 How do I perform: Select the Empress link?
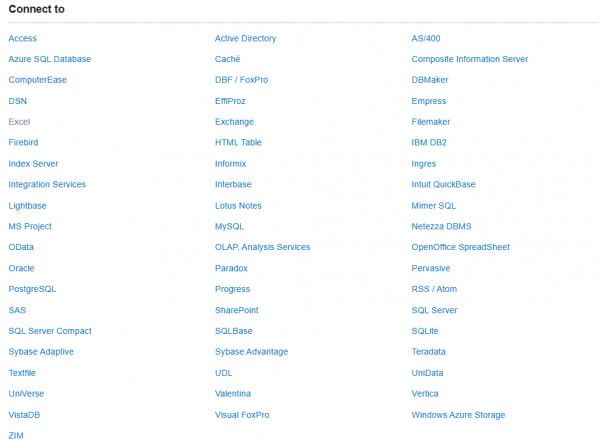[429, 101]
